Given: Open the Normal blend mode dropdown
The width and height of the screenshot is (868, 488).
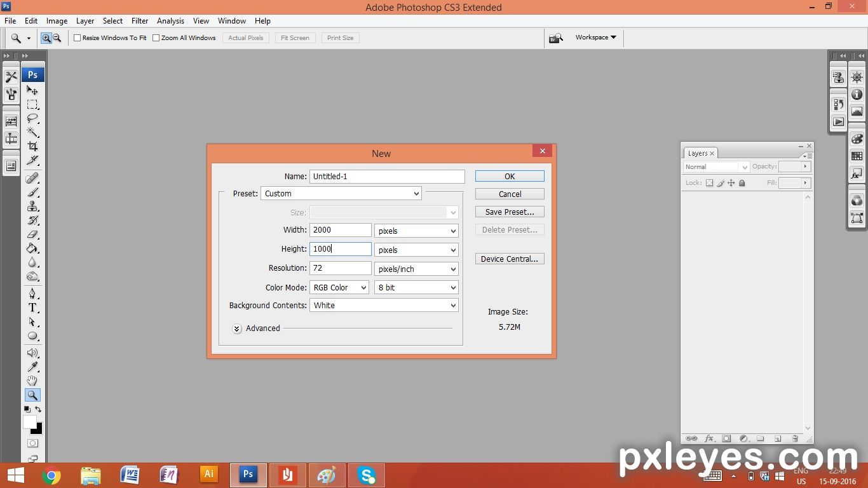Looking at the screenshot, I should click(717, 166).
